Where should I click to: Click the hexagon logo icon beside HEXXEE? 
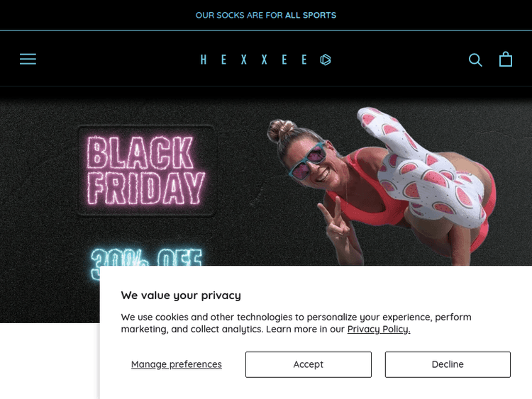click(326, 60)
